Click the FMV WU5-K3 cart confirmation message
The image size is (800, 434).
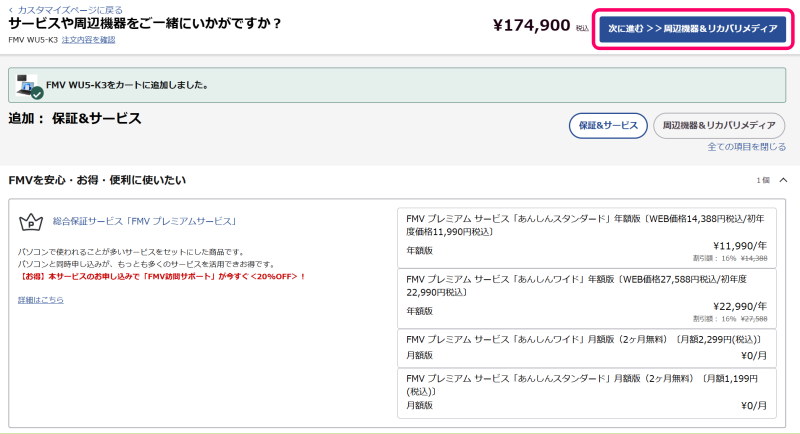click(128, 85)
